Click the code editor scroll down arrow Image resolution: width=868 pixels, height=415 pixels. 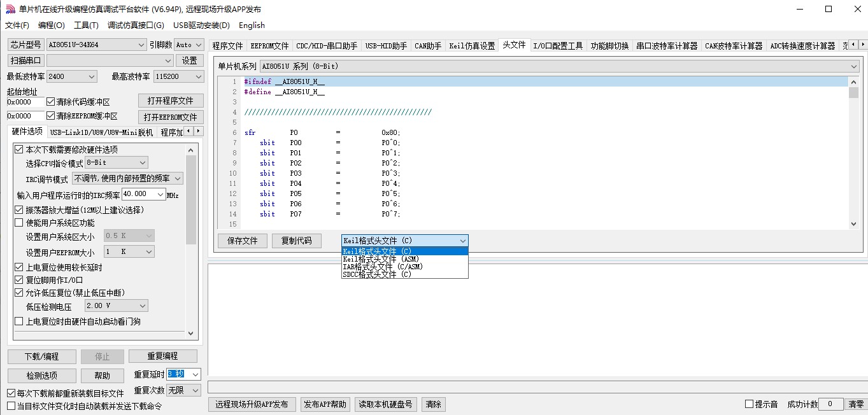point(853,223)
